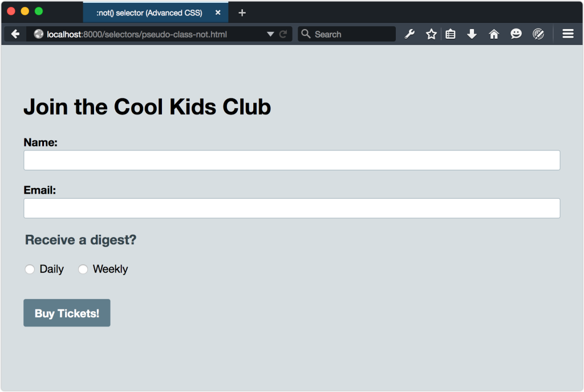Viewport: 584px width, 392px height.
Task: Open developer tools wrench icon
Action: coord(409,34)
